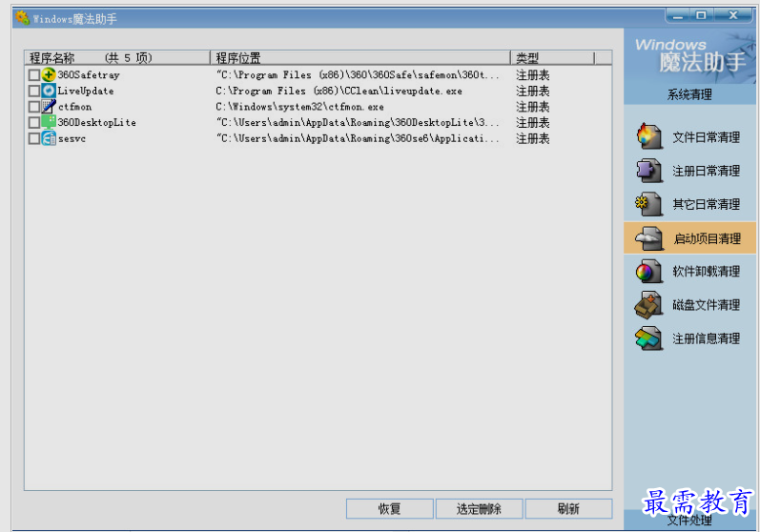Close the Windows魔法助手 window
760x532 pixels.
(x=733, y=15)
